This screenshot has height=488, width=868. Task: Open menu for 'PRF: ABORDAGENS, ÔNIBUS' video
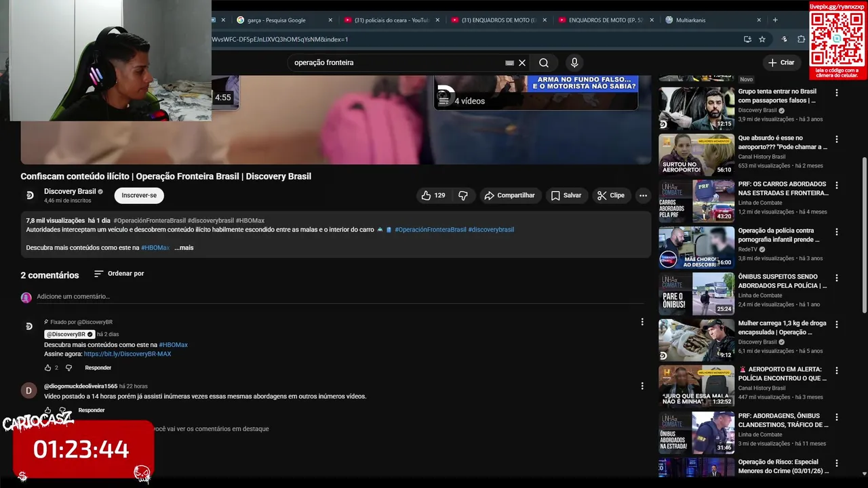[x=836, y=417]
